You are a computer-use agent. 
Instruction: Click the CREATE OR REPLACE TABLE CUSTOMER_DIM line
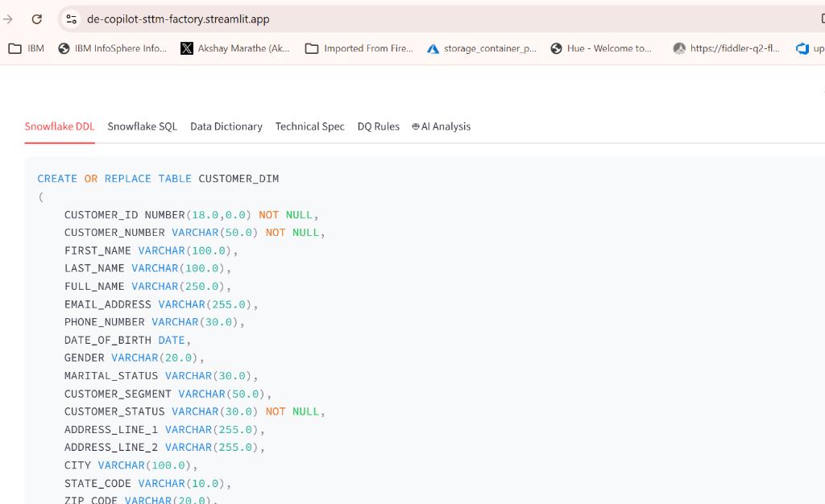click(x=158, y=179)
